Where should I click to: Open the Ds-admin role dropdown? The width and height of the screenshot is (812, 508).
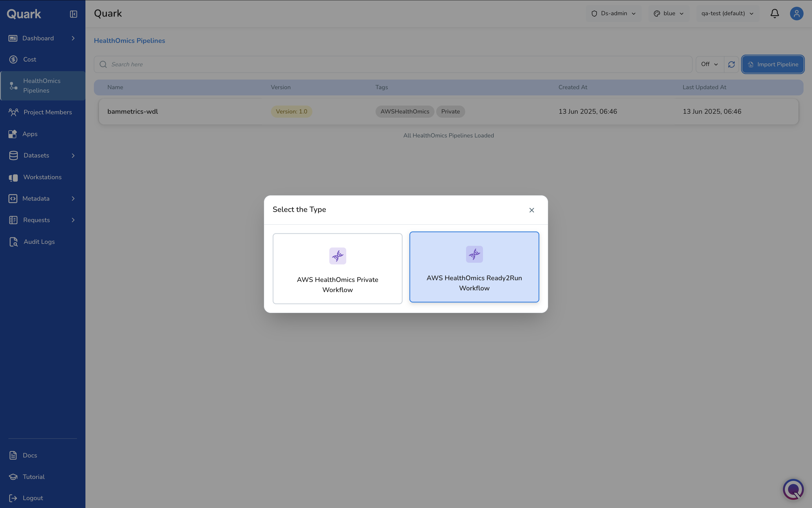click(613, 14)
